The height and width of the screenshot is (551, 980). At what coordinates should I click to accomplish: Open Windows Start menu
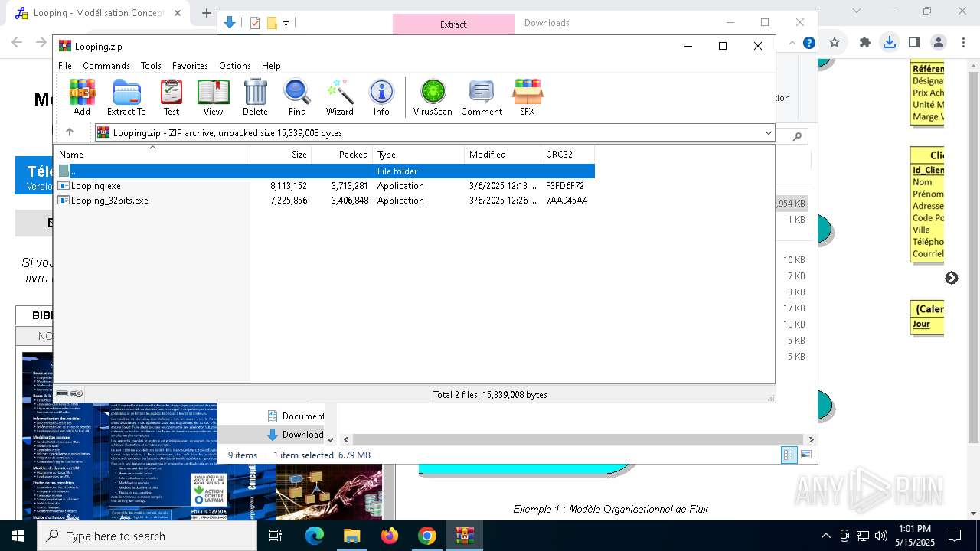pyautogui.click(x=18, y=536)
